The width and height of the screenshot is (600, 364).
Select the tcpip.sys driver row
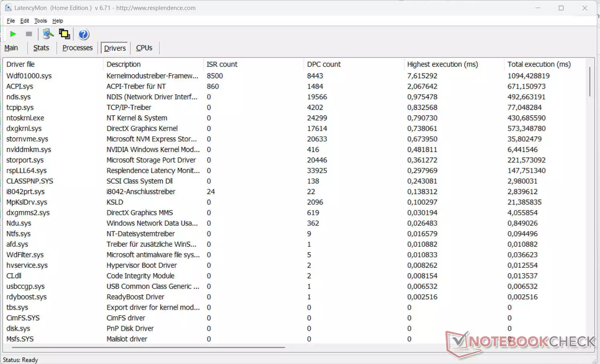pyautogui.click(x=295, y=107)
